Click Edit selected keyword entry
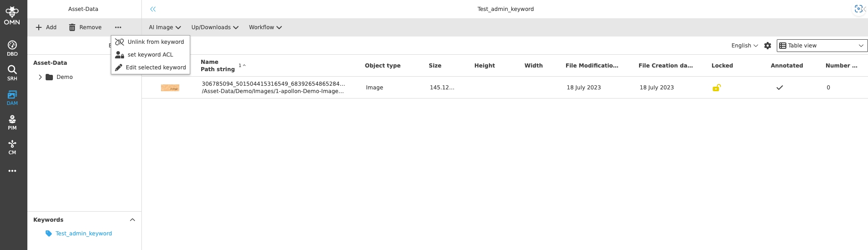868x250 pixels. click(x=156, y=68)
